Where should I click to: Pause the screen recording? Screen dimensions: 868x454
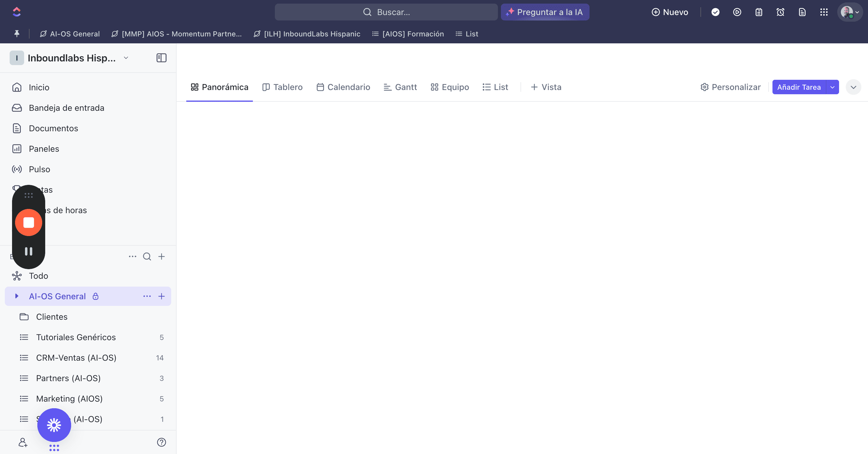click(29, 251)
